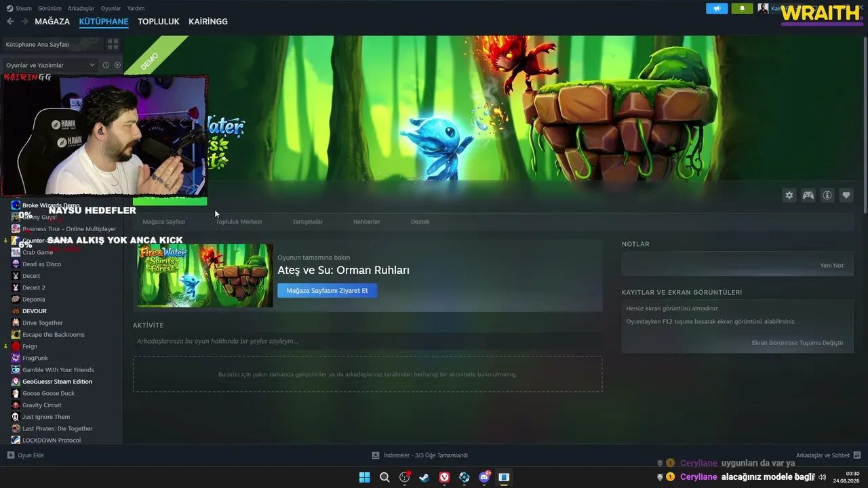This screenshot has height=488, width=868.
Task: Click Ekran Görüntüsü Tuşunu Değiştir
Action: pos(797,343)
